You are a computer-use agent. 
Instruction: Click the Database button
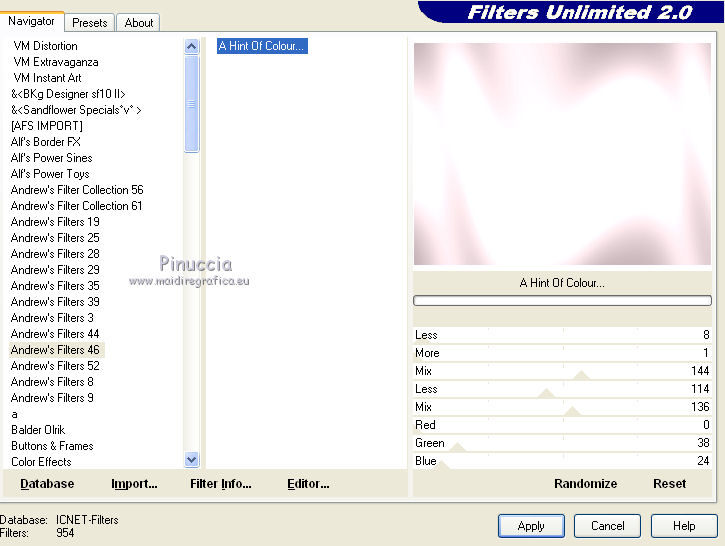pyautogui.click(x=47, y=484)
